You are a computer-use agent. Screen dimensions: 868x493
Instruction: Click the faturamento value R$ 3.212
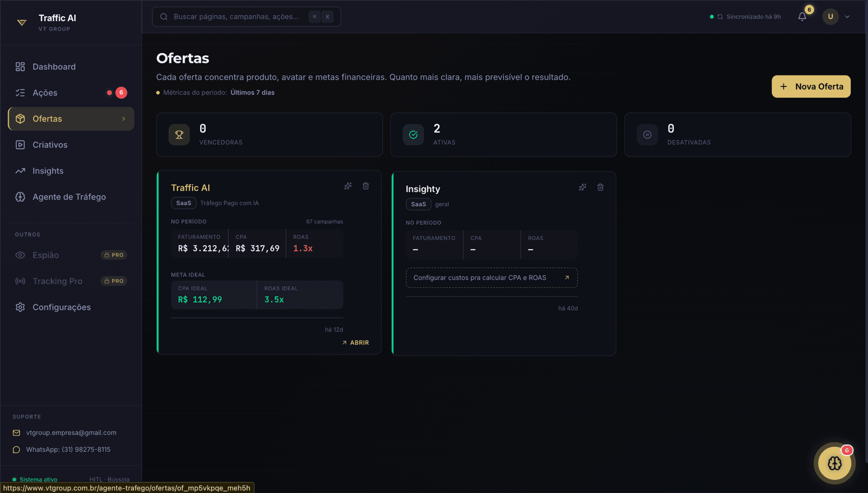pos(203,249)
